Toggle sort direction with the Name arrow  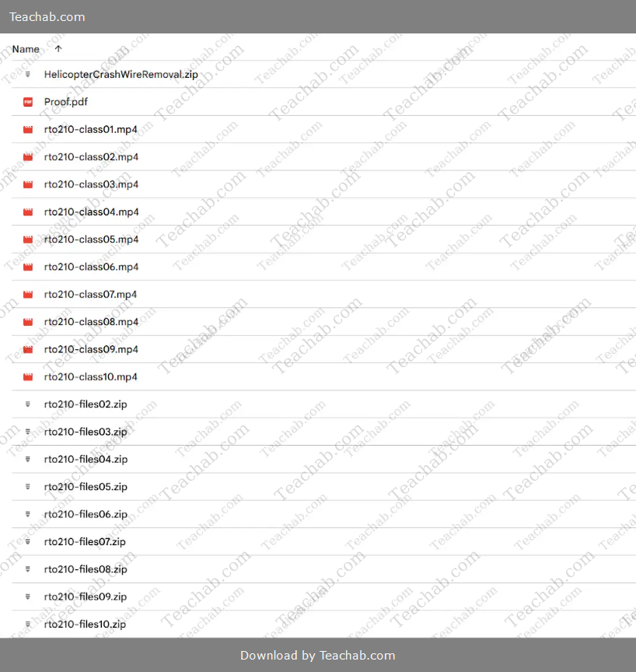coord(58,49)
